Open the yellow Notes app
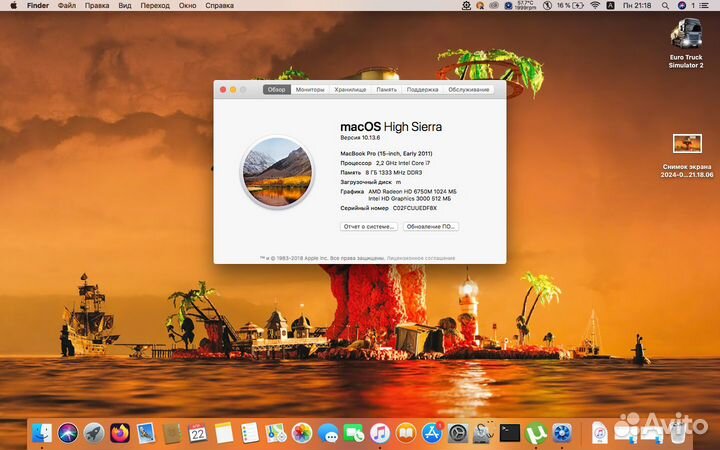The height and width of the screenshot is (450, 720). tap(224, 433)
